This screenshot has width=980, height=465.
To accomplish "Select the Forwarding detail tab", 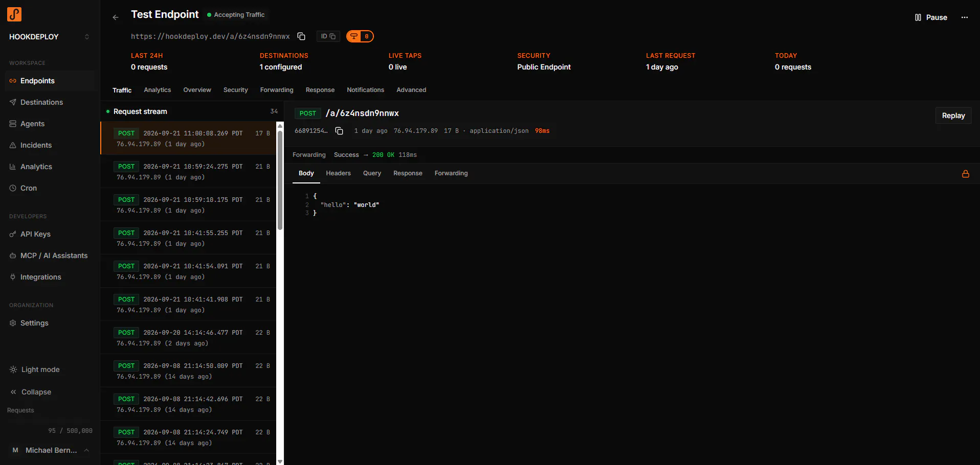I will tap(451, 173).
